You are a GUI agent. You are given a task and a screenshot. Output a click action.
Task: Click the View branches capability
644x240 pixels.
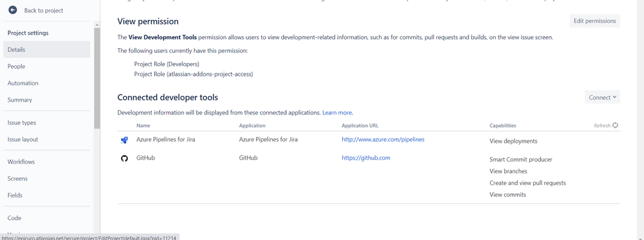[x=508, y=171]
